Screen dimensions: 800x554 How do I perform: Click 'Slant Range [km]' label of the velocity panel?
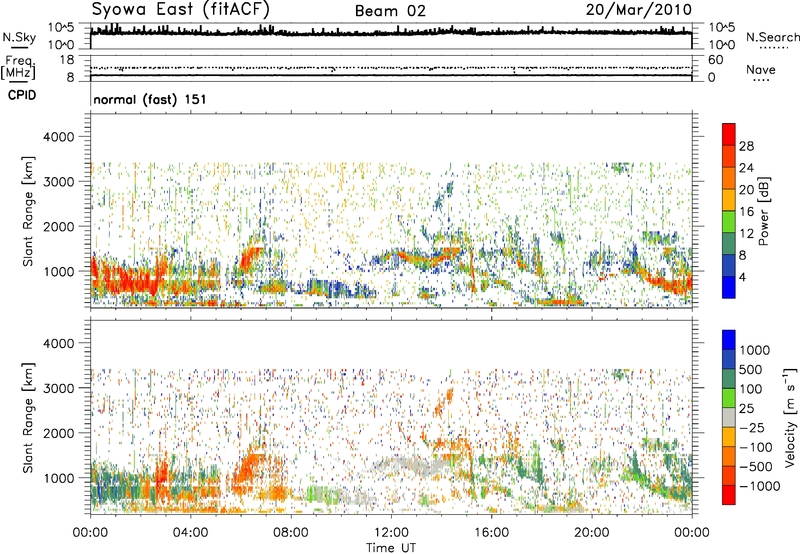(29, 418)
